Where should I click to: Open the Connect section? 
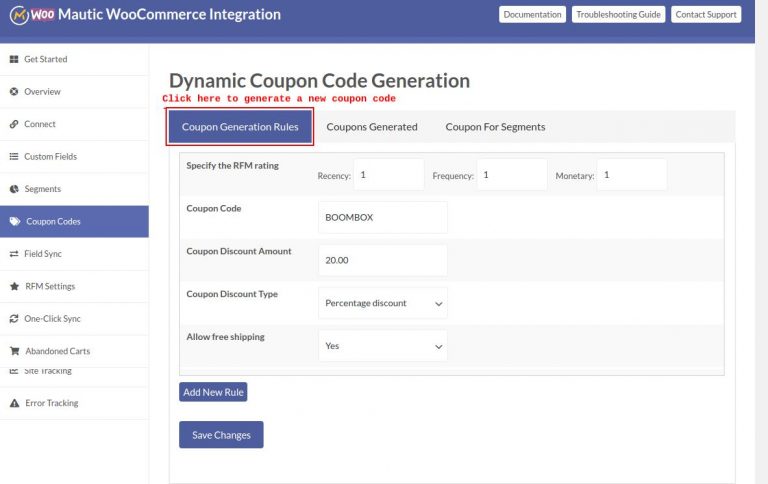[74, 124]
